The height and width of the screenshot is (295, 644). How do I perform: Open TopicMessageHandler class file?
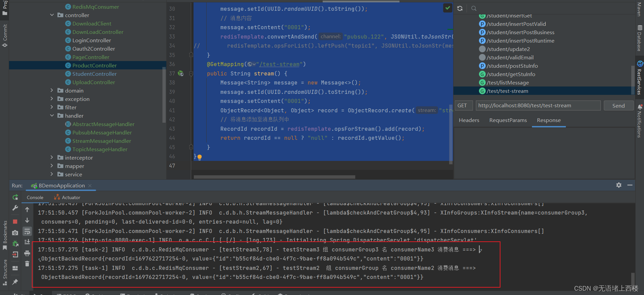point(100,149)
